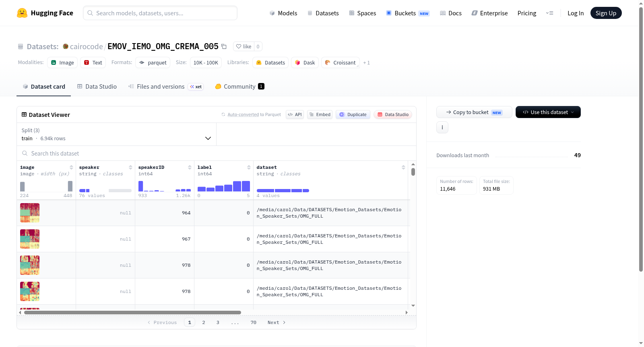This screenshot has width=644, height=347.
Task: Expand the Split train dropdown
Action: 117,134
